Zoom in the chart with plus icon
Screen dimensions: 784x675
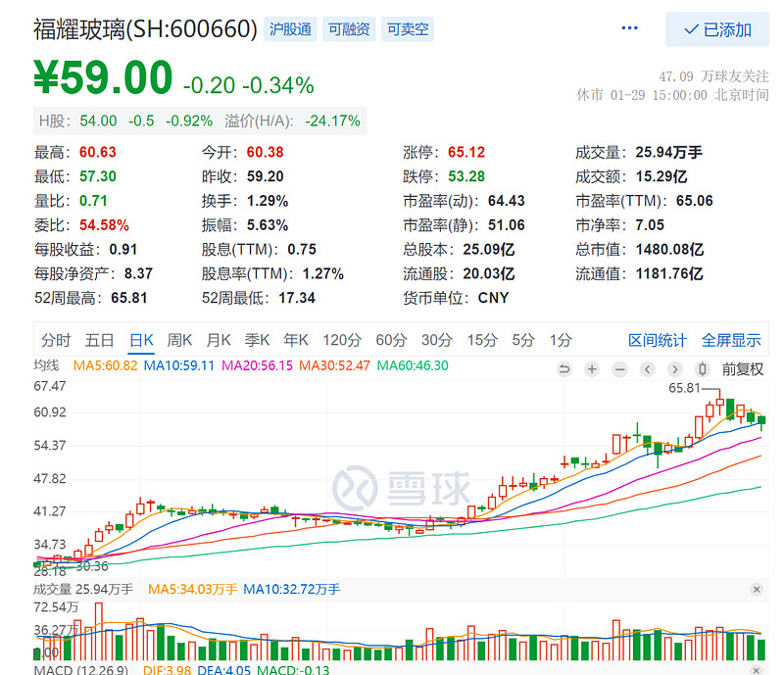tap(592, 369)
